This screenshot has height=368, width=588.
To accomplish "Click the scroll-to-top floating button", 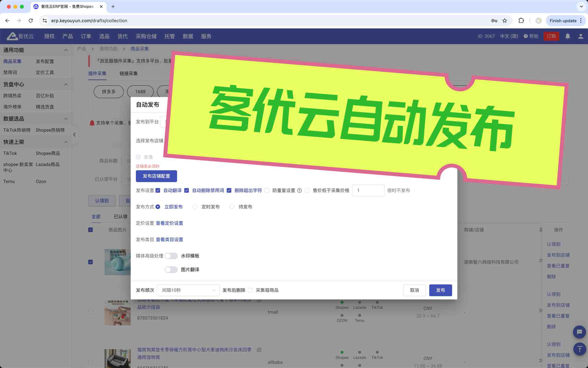I will (579, 349).
